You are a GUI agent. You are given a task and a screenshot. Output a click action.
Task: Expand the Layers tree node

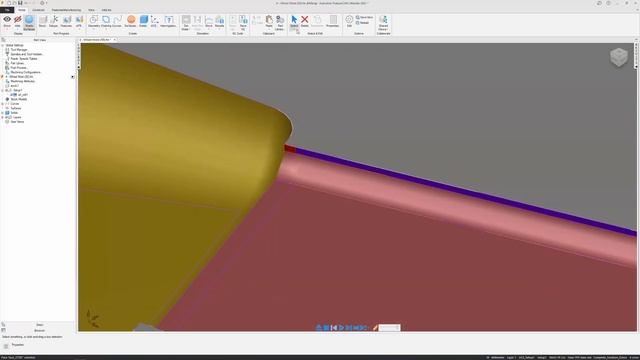click(x=2, y=117)
